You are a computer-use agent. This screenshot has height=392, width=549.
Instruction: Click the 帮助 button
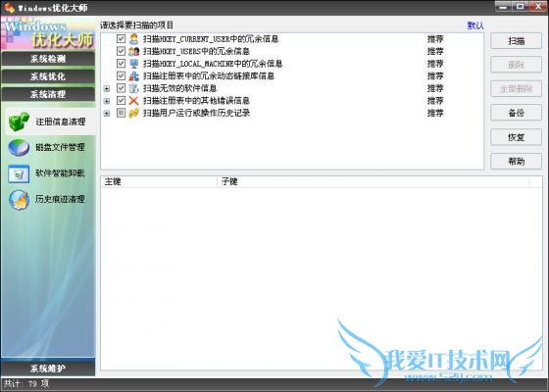pyautogui.click(x=516, y=162)
